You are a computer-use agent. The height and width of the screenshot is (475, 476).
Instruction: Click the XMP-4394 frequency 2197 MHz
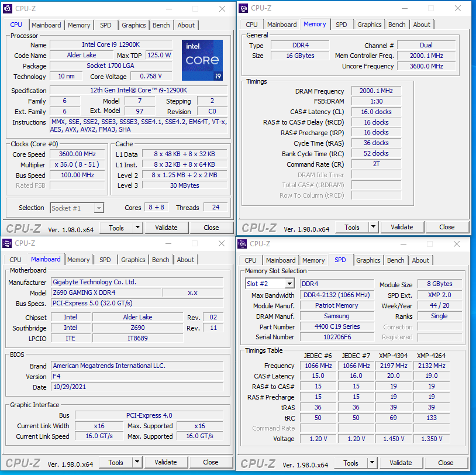[394, 366]
